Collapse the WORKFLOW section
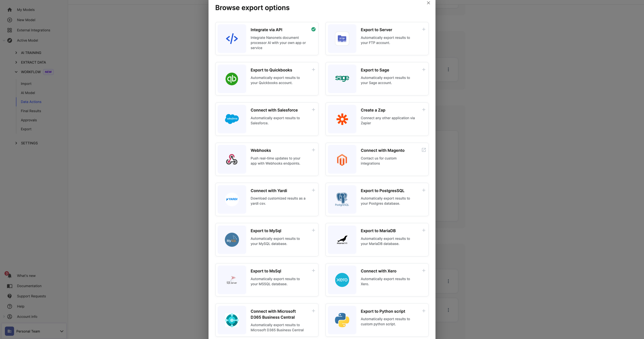The image size is (644, 339). (30, 72)
